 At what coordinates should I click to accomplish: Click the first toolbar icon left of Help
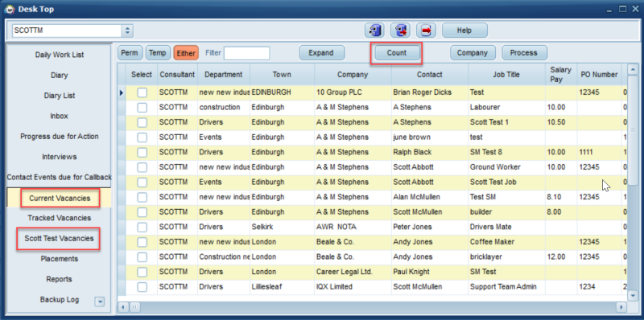coord(374,31)
